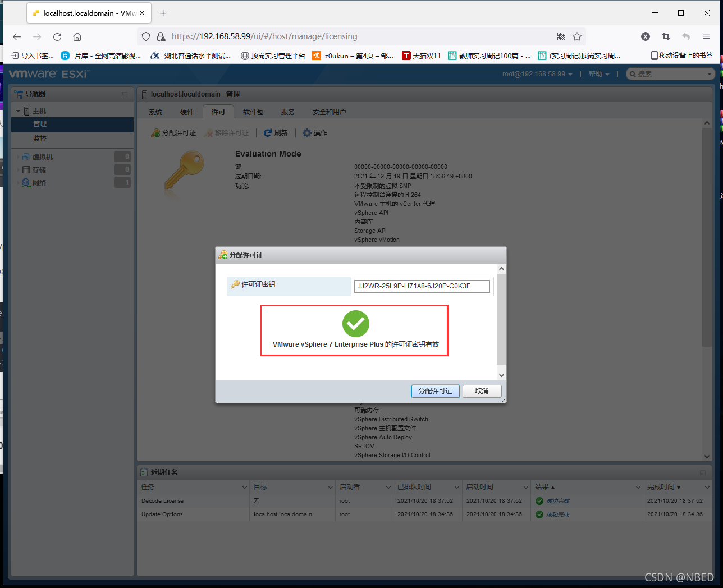Open 任务 column dropdown arrow
The height and width of the screenshot is (588, 723).
(245, 488)
